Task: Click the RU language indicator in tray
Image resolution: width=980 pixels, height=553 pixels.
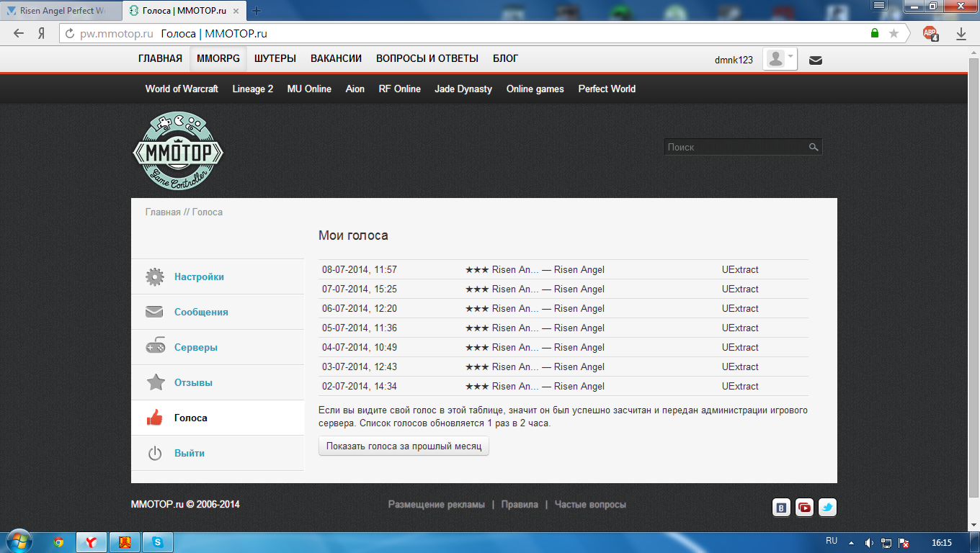Action: point(832,540)
